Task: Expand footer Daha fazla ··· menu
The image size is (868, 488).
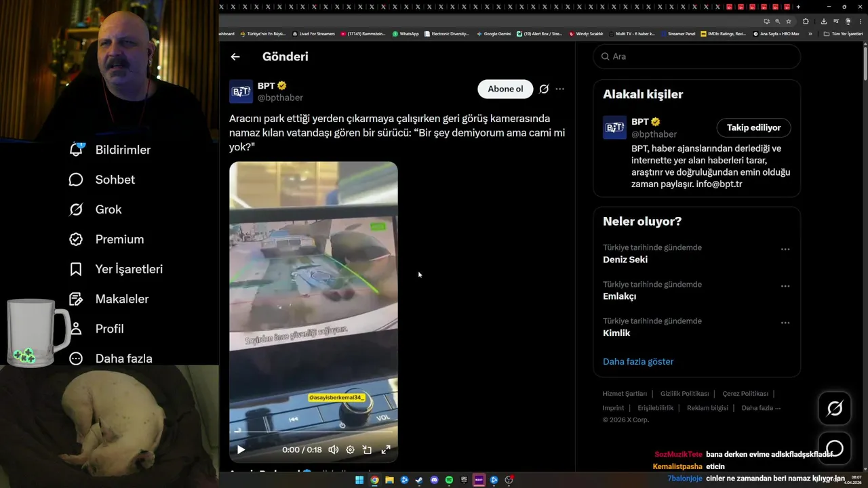Action: tap(761, 408)
